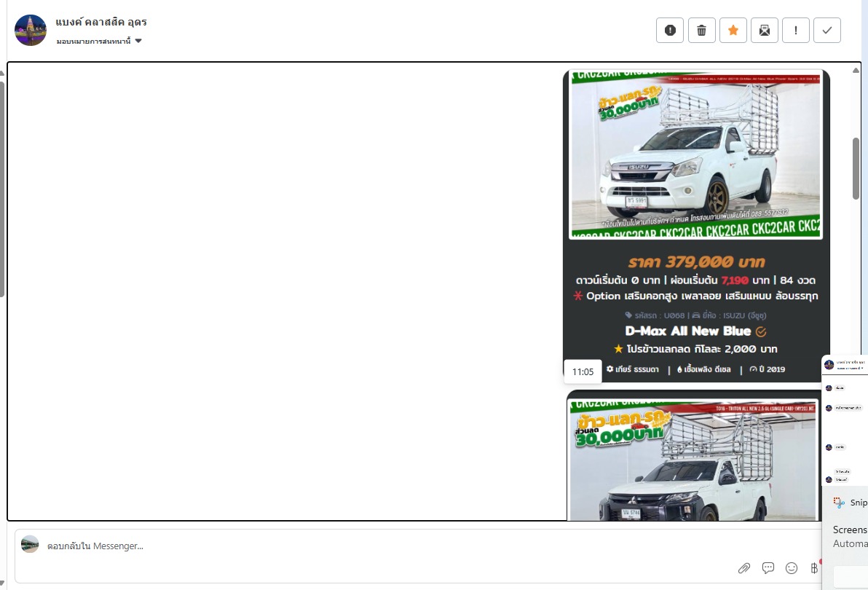The height and width of the screenshot is (590, 868).
Task: Click the page avatar beside the reply box
Action: (x=30, y=544)
